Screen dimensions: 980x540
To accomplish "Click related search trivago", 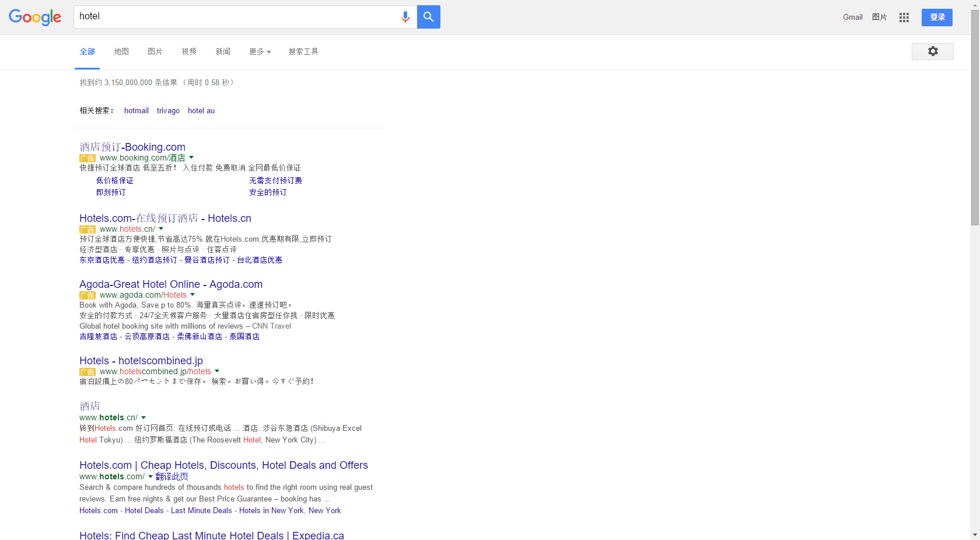I will [168, 111].
